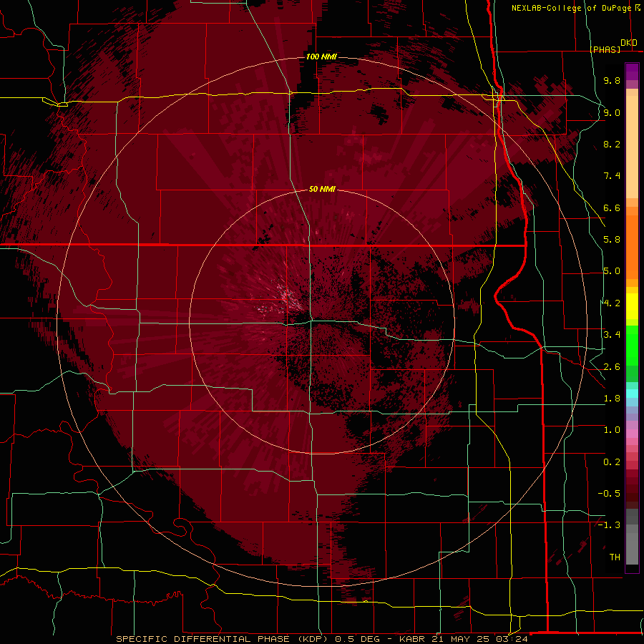Pick the pink segment of the color bar

(x=632, y=434)
